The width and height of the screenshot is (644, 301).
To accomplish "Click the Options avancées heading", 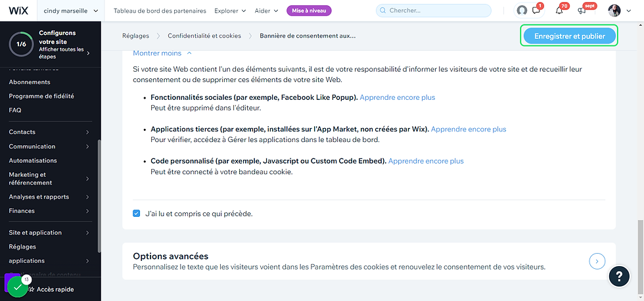I will (x=171, y=256).
